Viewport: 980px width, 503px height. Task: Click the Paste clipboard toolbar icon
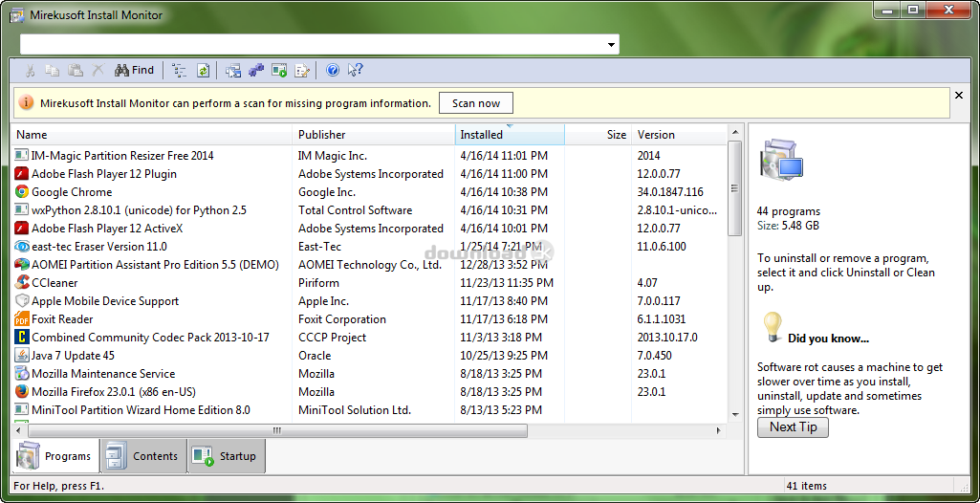coord(76,71)
